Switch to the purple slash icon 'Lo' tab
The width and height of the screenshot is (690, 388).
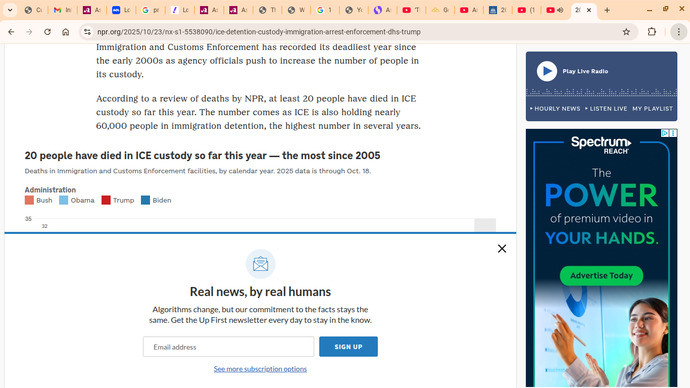coord(179,10)
